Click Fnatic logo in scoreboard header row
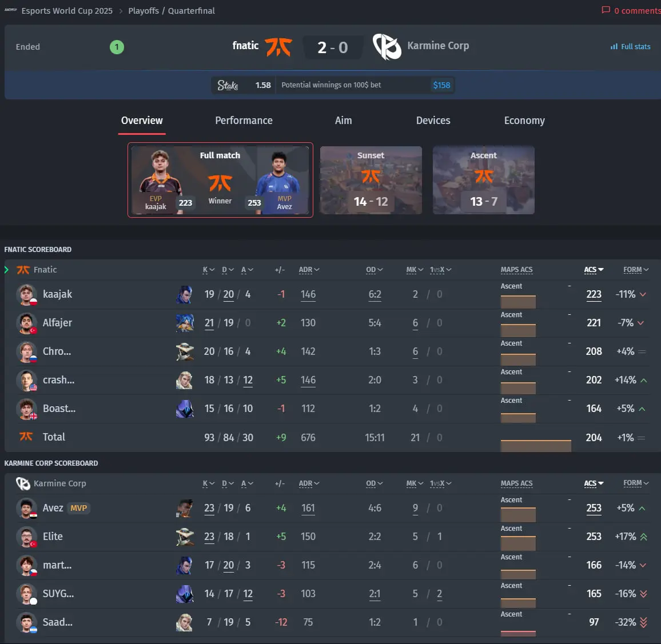This screenshot has height=644, width=661. point(23,270)
